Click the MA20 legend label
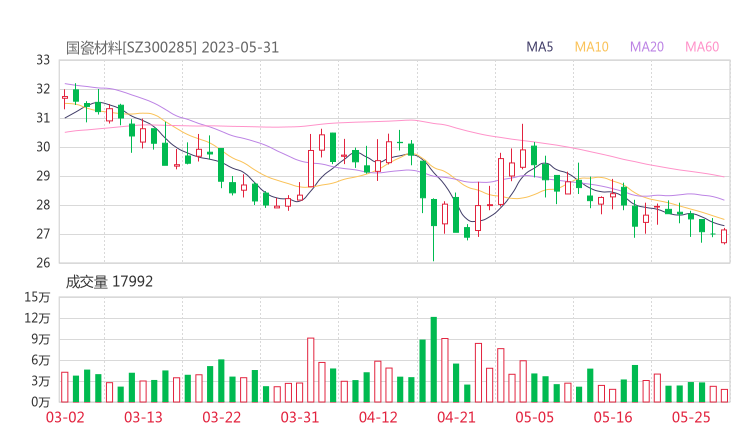The width and height of the screenshot is (740, 440). point(647,47)
